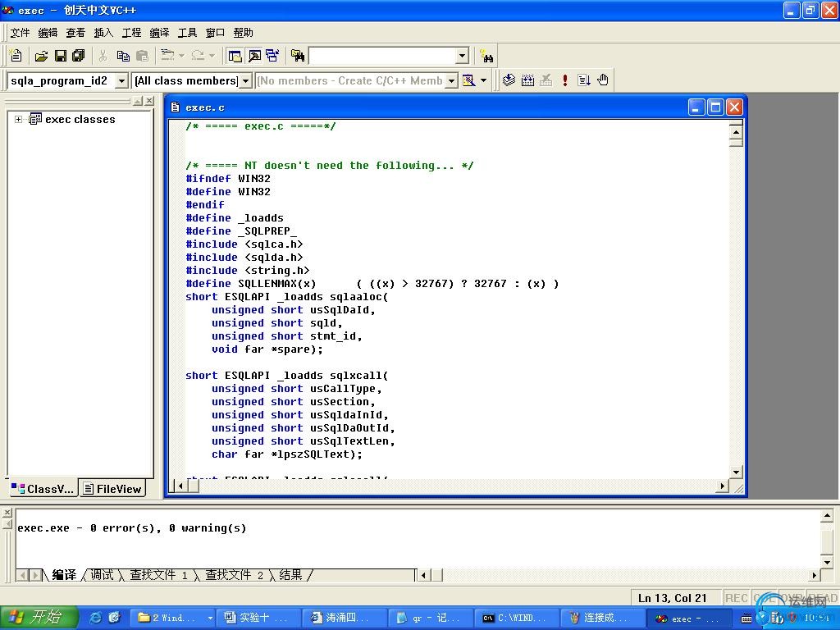The image size is (840, 630).
Task: Click the Redo toolbar icon
Action: pos(198,55)
